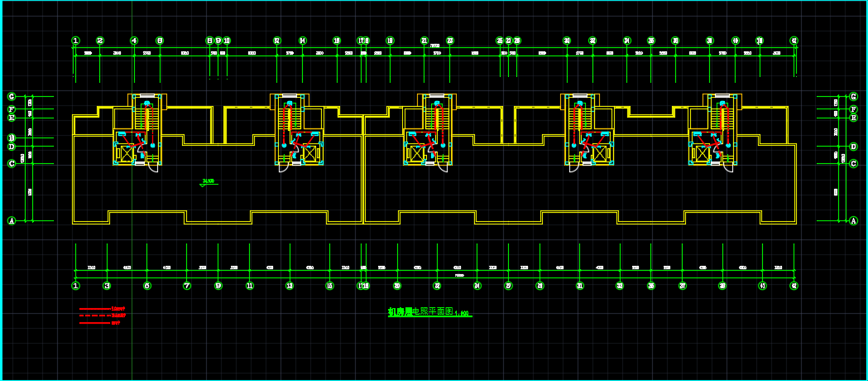Viewport: 868px width, 381px height.
Task: Pick the lowest red legend line sample
Action: point(94,322)
